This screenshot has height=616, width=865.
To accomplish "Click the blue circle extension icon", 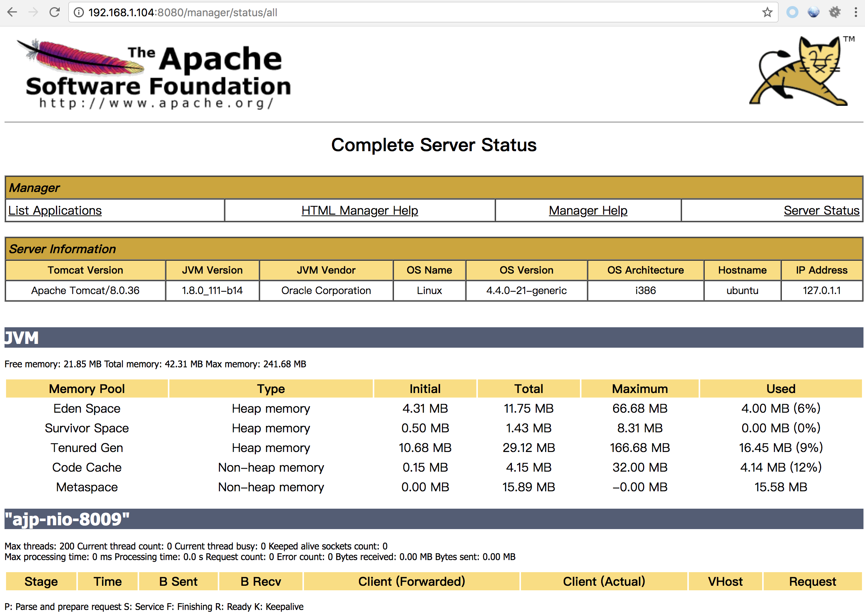I will click(x=792, y=12).
